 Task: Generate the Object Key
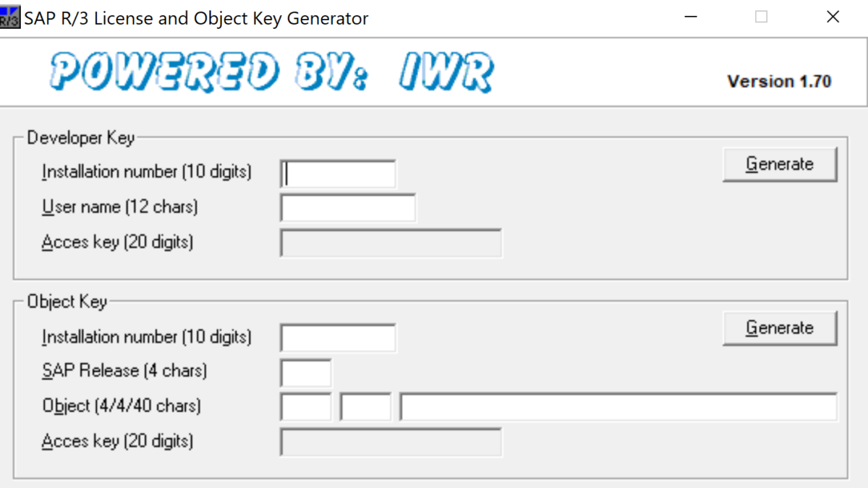click(x=780, y=328)
